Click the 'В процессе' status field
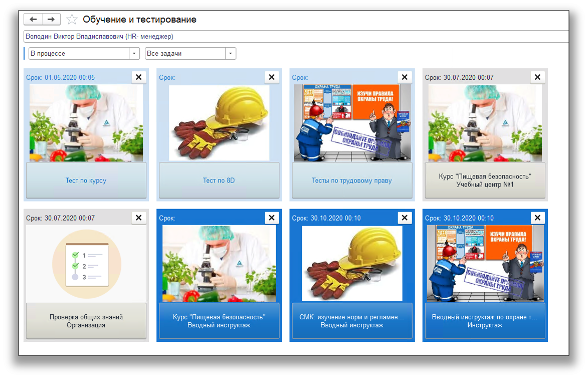 coord(79,54)
